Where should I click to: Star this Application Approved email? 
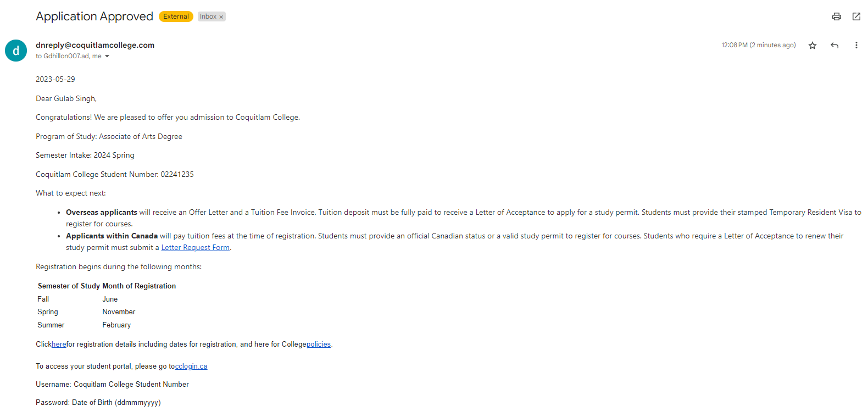[x=813, y=46]
